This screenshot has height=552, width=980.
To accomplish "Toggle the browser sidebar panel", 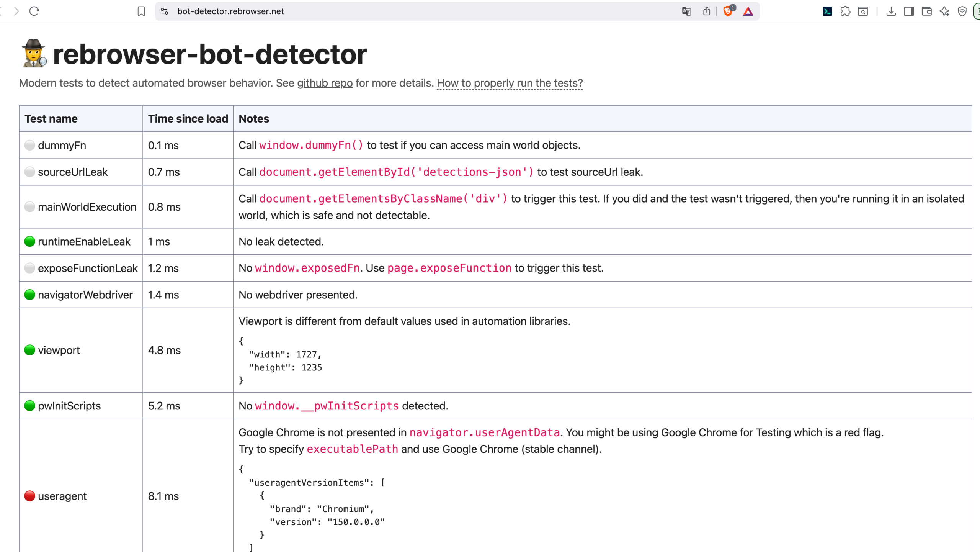I will tap(909, 11).
